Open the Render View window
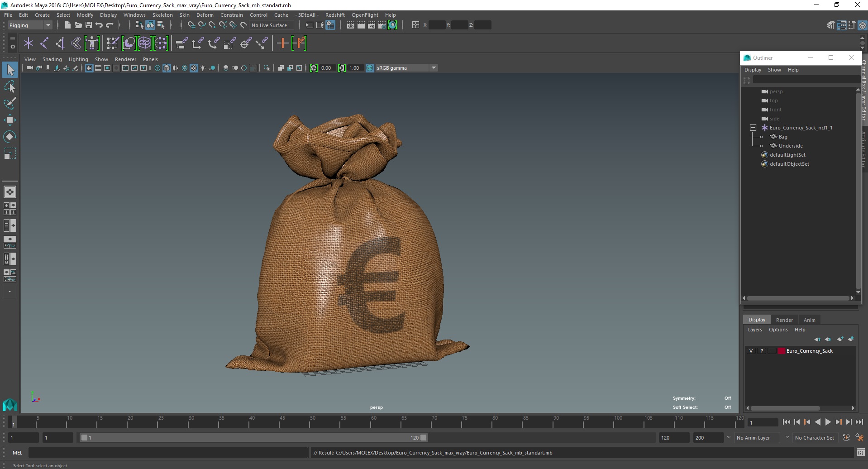 click(351, 25)
